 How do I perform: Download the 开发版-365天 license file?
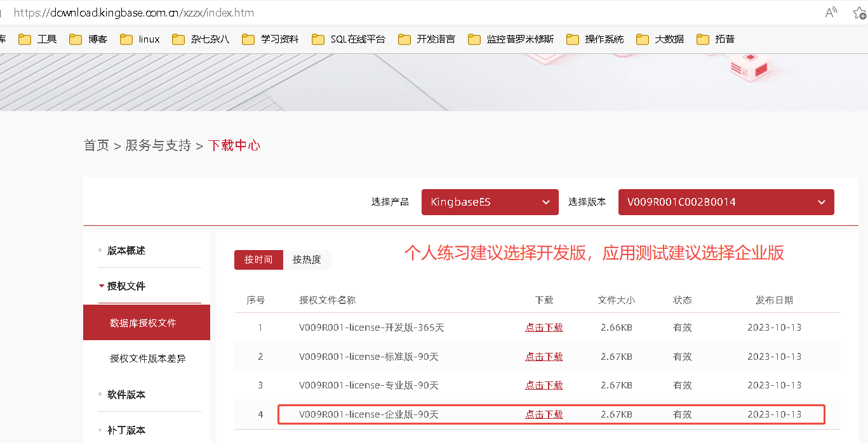544,327
